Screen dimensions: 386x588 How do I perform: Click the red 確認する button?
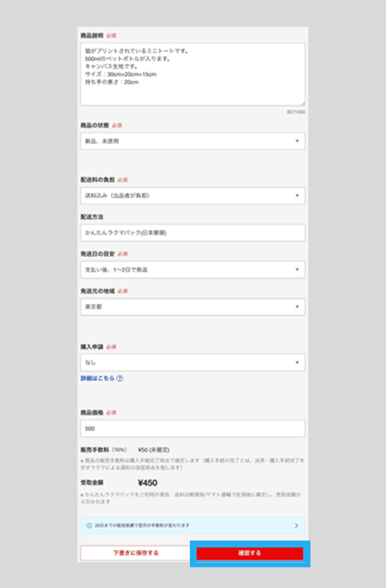pos(250,553)
